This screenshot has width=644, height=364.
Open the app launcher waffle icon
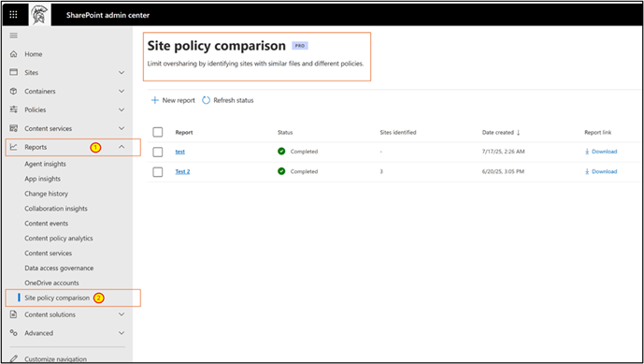13,15
